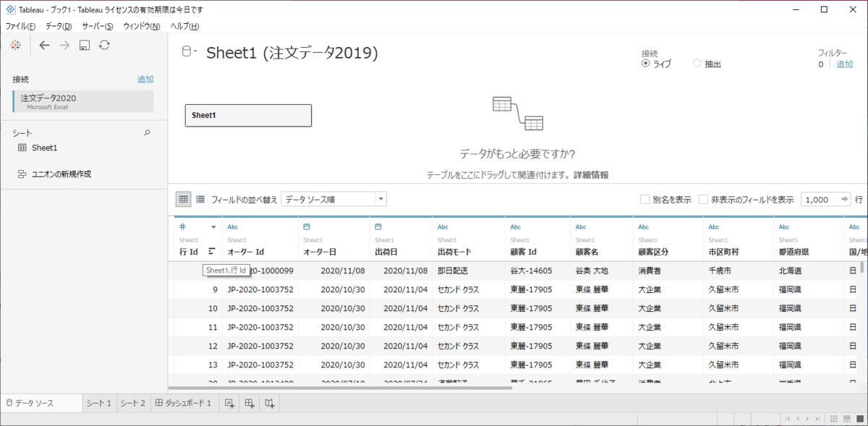Image resolution: width=868 pixels, height=426 pixels.
Task: Change the 出荷日 calendar type icon
Action: [378, 226]
